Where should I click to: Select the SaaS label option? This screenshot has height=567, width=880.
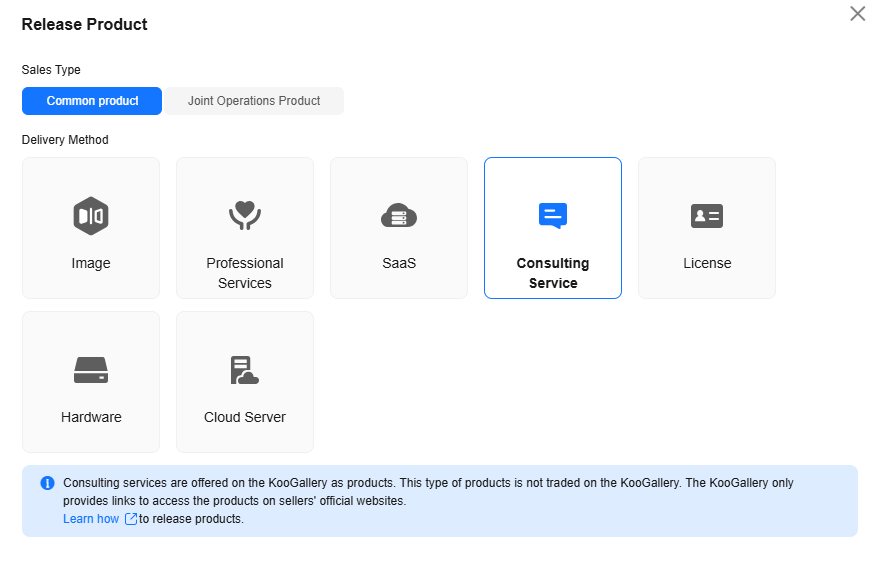click(x=399, y=263)
